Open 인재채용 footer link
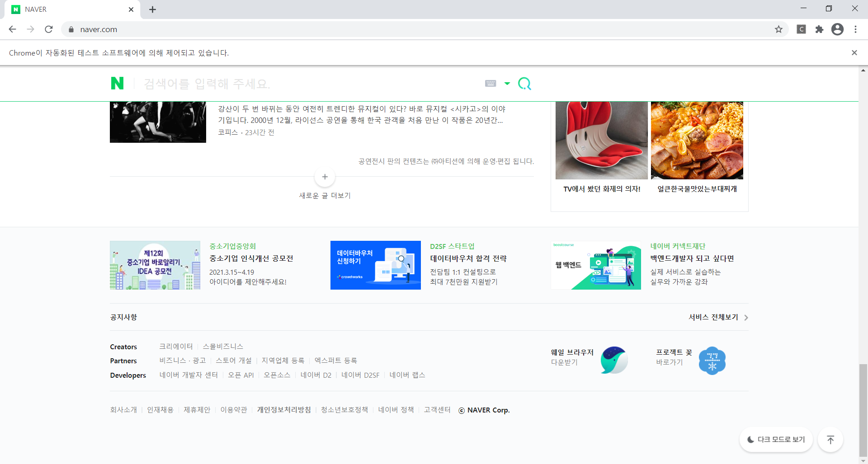Image resolution: width=868 pixels, height=464 pixels. pos(160,410)
